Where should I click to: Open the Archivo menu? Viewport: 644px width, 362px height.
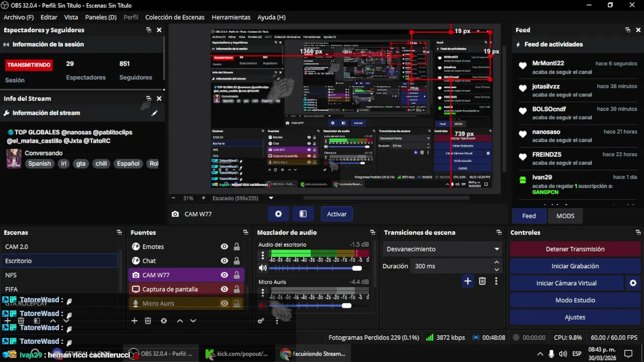[19, 17]
